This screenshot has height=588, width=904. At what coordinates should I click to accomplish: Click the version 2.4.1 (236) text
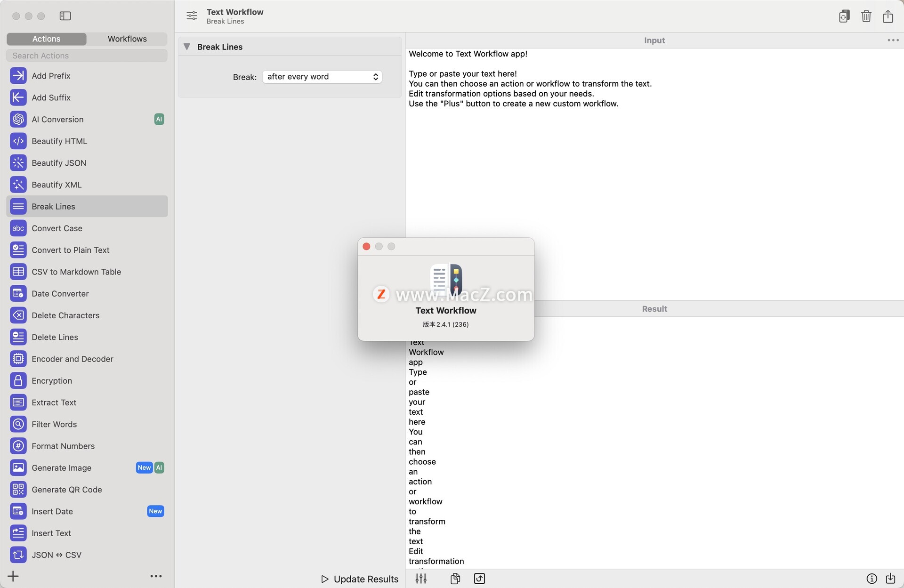click(x=445, y=324)
